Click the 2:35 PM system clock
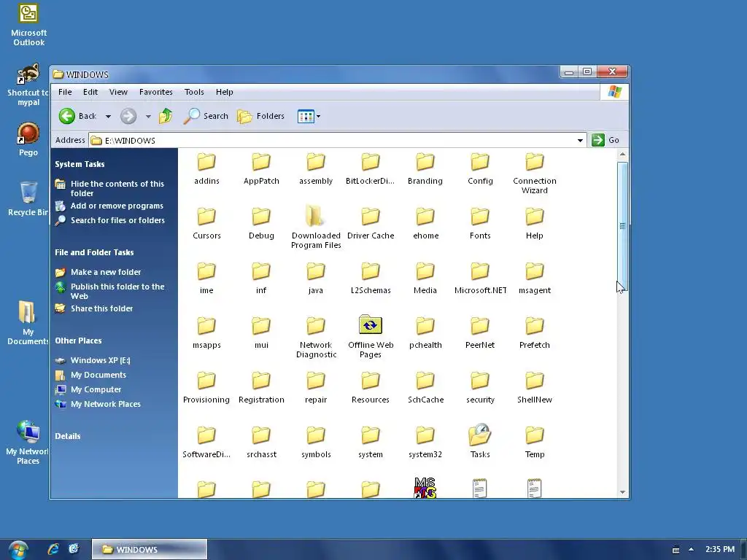This screenshot has height=560, width=747. click(720, 549)
